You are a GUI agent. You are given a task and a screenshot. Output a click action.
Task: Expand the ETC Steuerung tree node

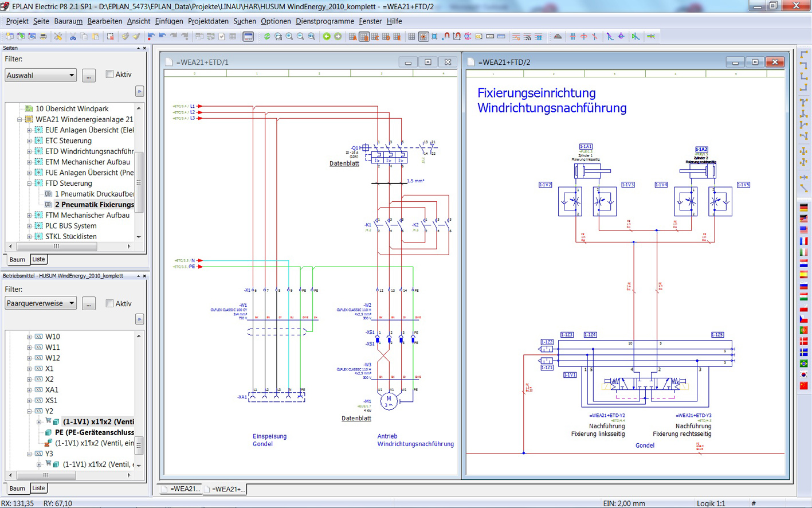pos(29,141)
